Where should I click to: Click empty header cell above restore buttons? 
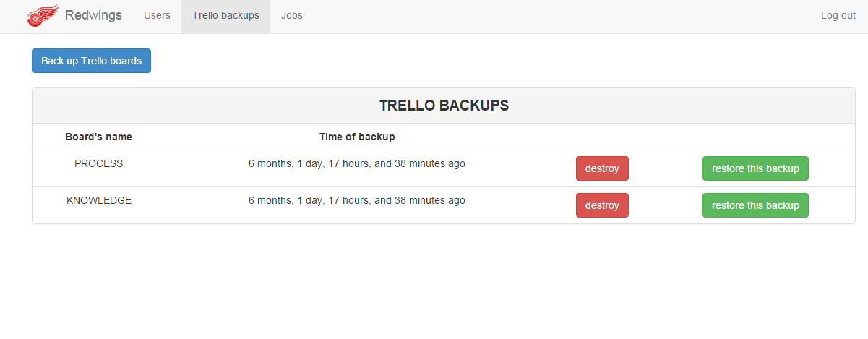point(755,137)
